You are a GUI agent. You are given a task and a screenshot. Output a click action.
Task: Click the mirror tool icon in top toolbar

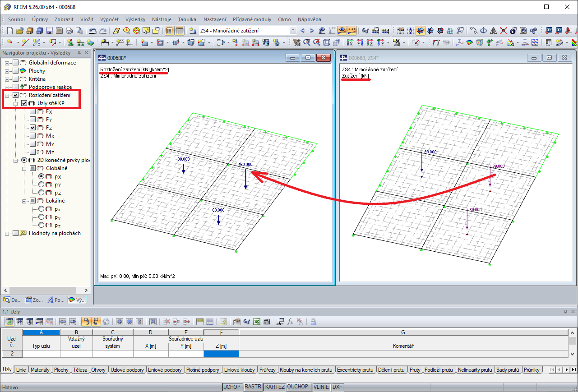coord(494,31)
